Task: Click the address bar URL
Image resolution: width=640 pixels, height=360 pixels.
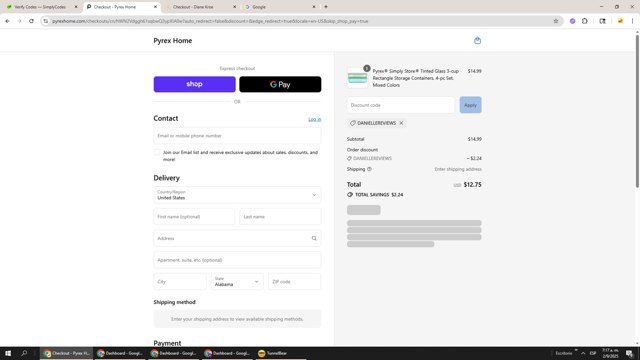Action: pos(210,21)
